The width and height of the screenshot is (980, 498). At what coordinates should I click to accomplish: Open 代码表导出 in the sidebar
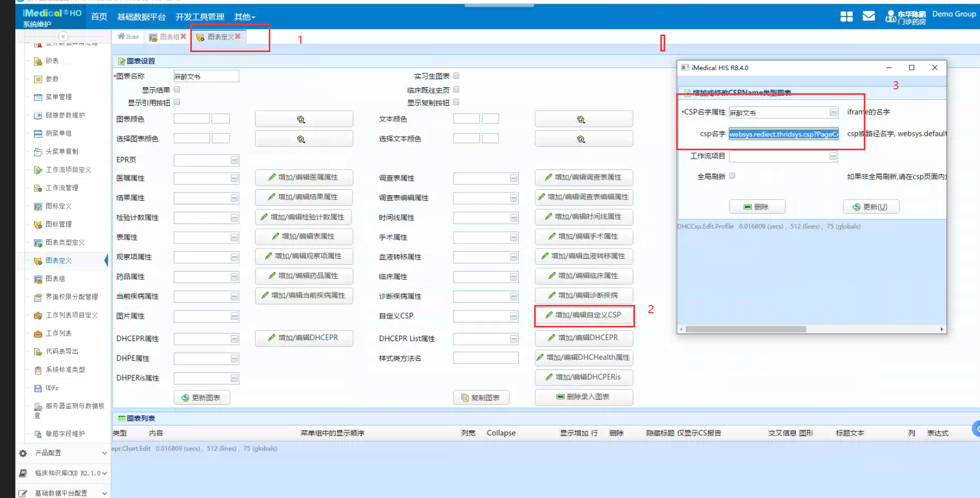click(x=62, y=351)
